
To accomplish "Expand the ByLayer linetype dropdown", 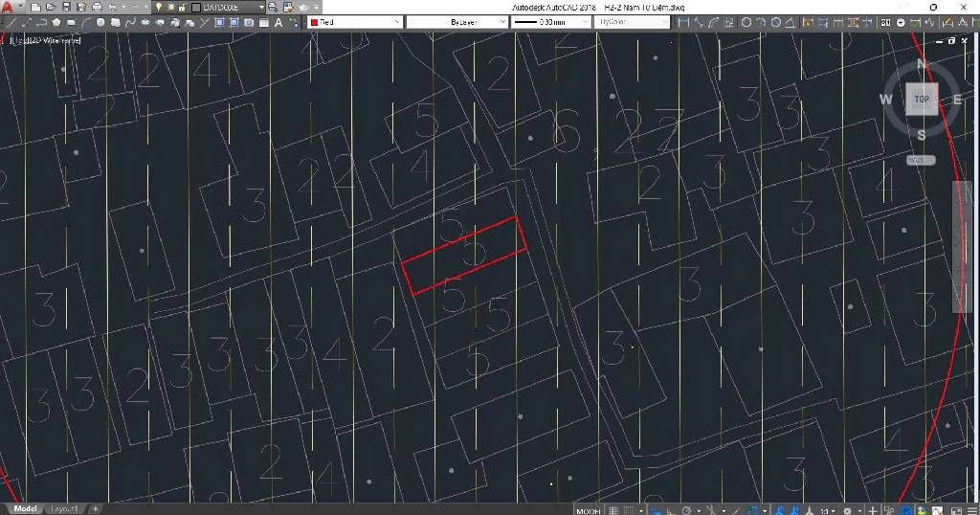I will (x=457, y=21).
